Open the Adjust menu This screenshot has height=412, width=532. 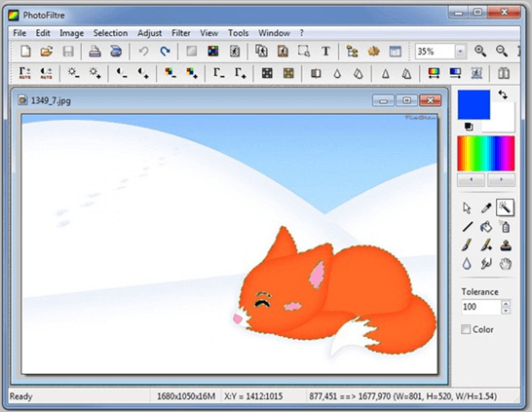[x=150, y=33]
